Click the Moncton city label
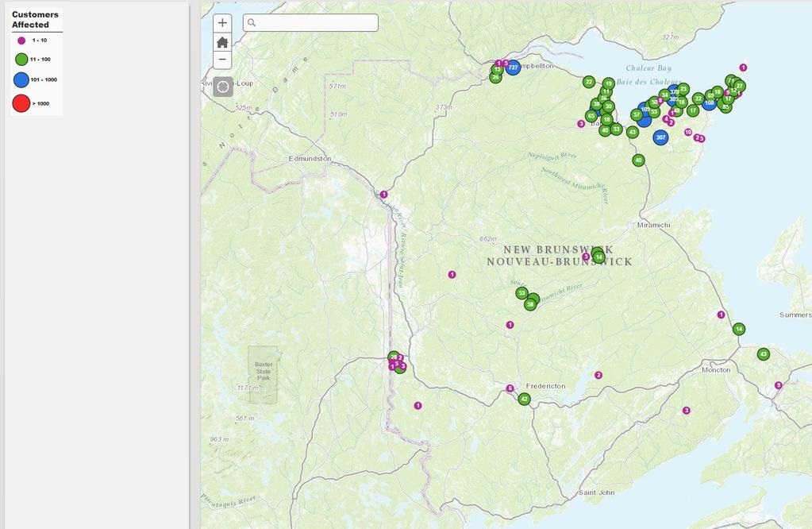Screen dimensions: 812x529 tap(716, 370)
